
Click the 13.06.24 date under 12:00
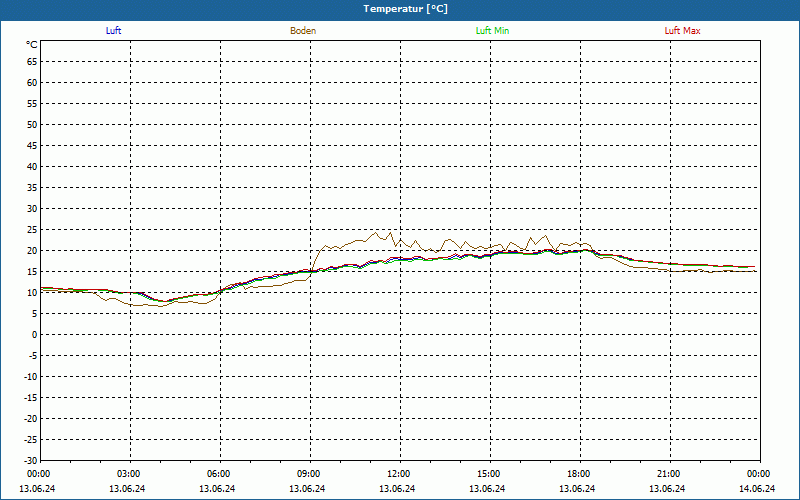pyautogui.click(x=397, y=489)
